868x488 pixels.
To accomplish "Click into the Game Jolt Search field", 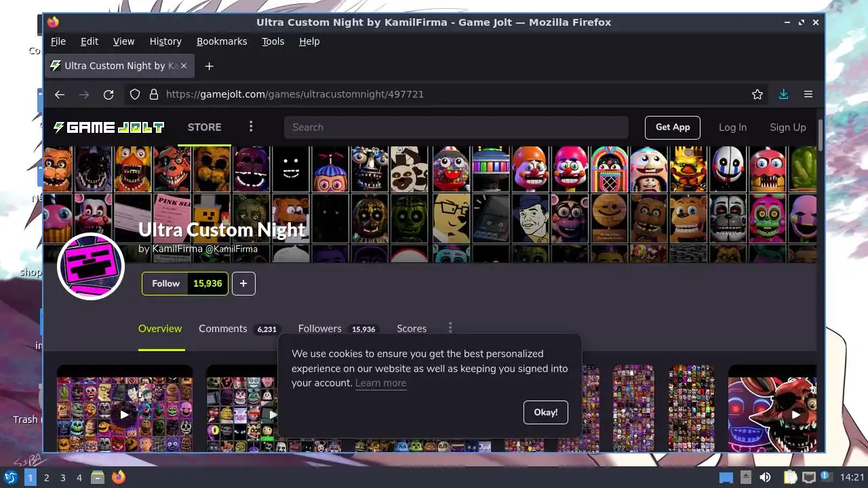I will tap(456, 127).
